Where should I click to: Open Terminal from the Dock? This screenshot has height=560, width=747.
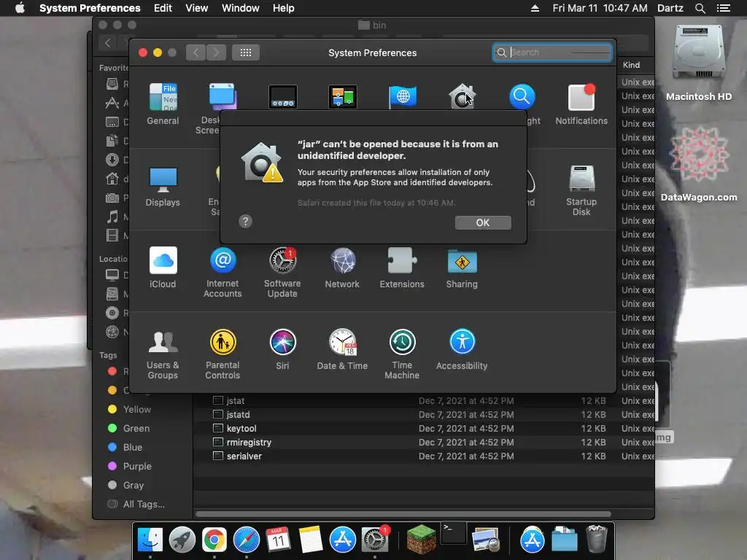(453, 533)
